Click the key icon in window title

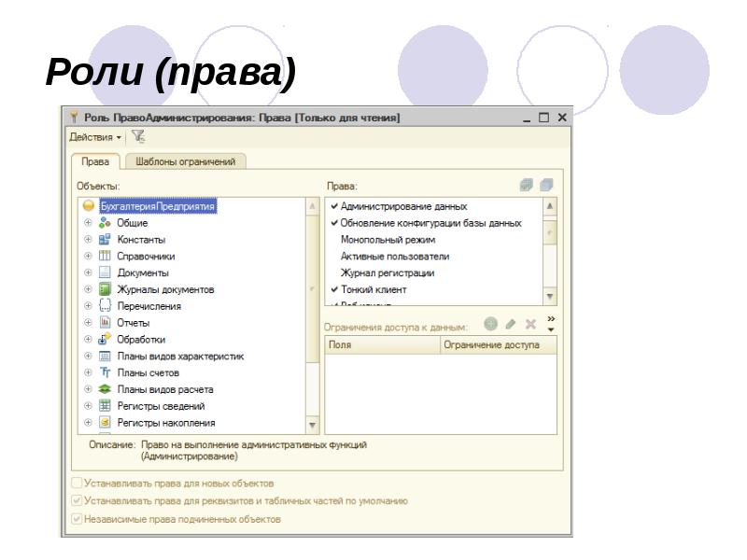tap(74, 118)
